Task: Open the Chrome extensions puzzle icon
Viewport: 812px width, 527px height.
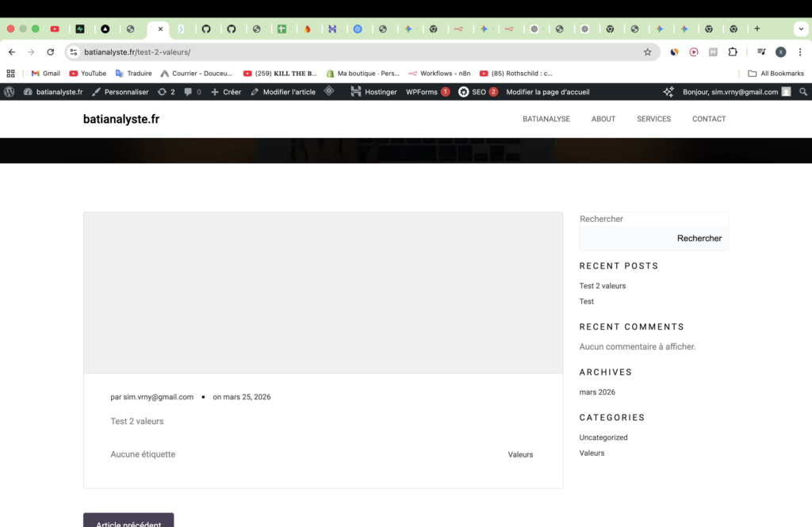Action: [x=732, y=52]
